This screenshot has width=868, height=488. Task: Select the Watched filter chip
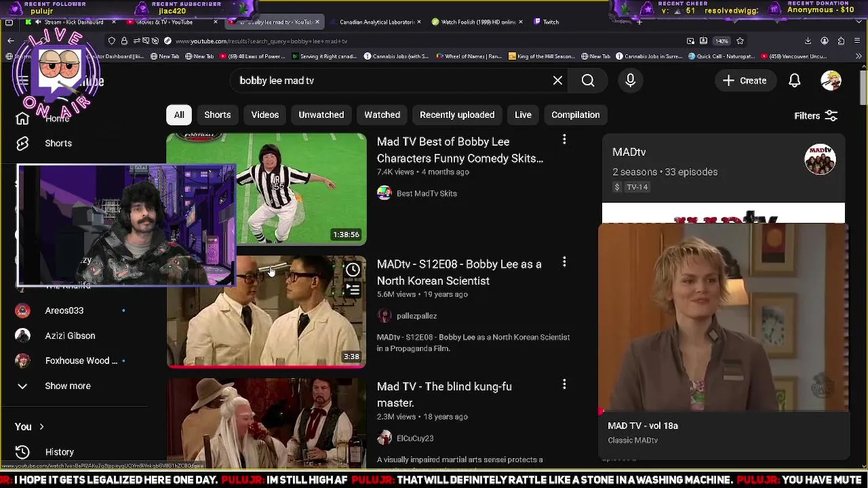click(x=382, y=115)
